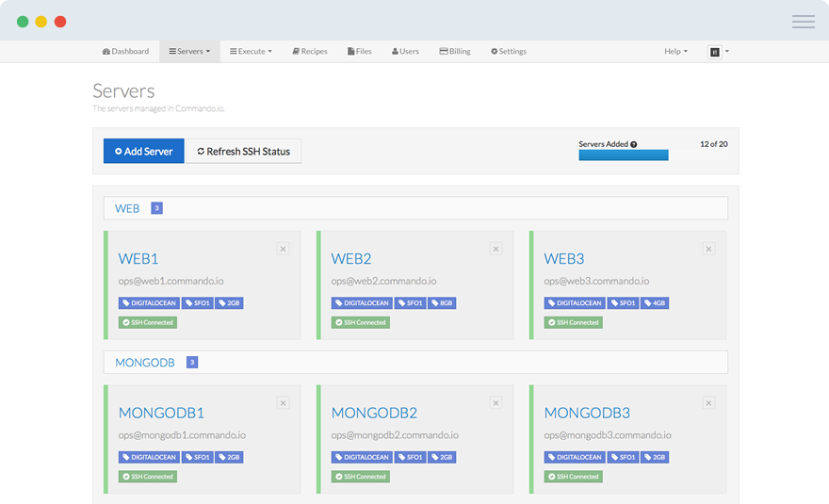Select the ops@web1.commando.io address text

click(171, 282)
